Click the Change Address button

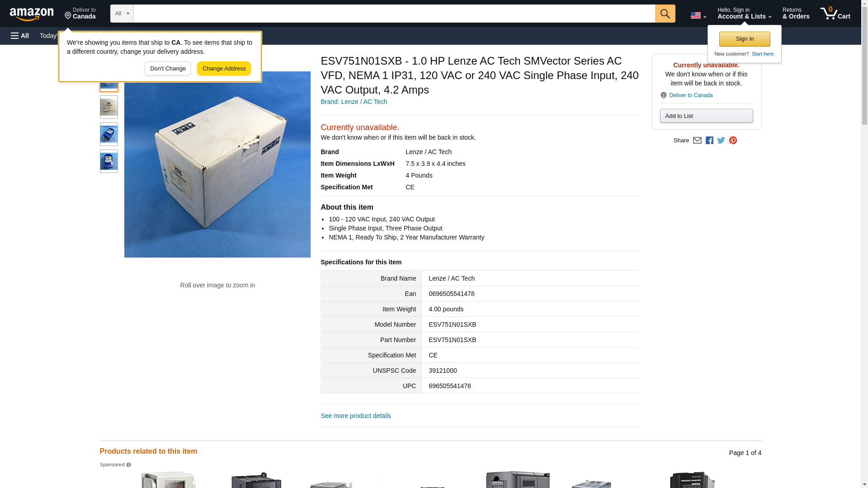click(x=224, y=69)
